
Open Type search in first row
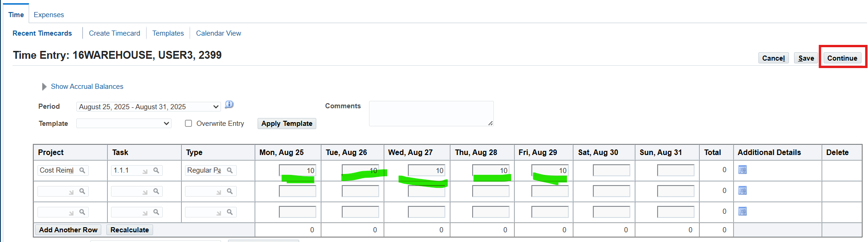(229, 170)
